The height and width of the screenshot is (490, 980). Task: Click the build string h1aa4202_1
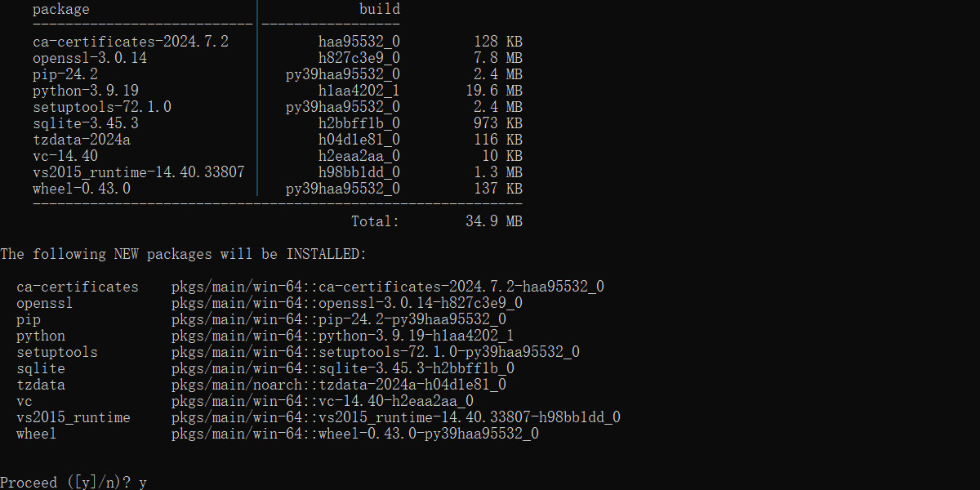359,91
